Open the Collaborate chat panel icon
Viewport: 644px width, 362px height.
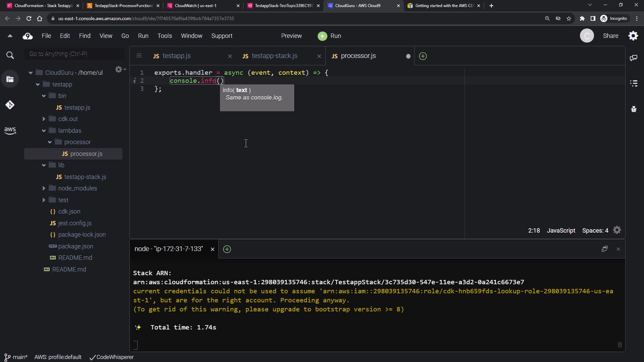pyautogui.click(x=634, y=58)
